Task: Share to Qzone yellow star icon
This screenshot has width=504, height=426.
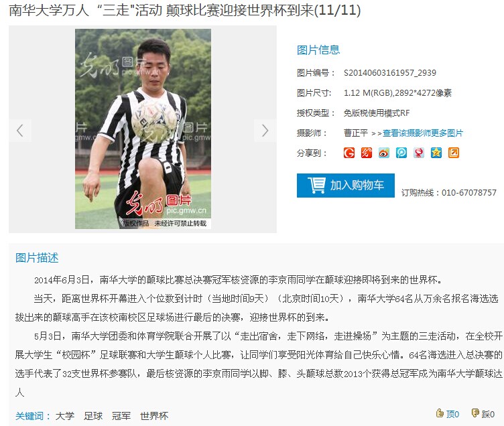Action: (436, 153)
